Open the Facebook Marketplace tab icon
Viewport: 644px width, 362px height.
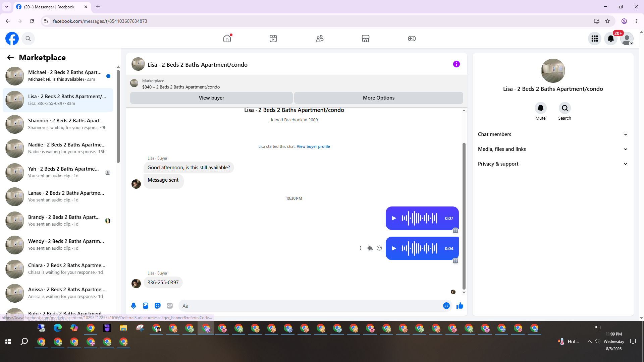366,39
